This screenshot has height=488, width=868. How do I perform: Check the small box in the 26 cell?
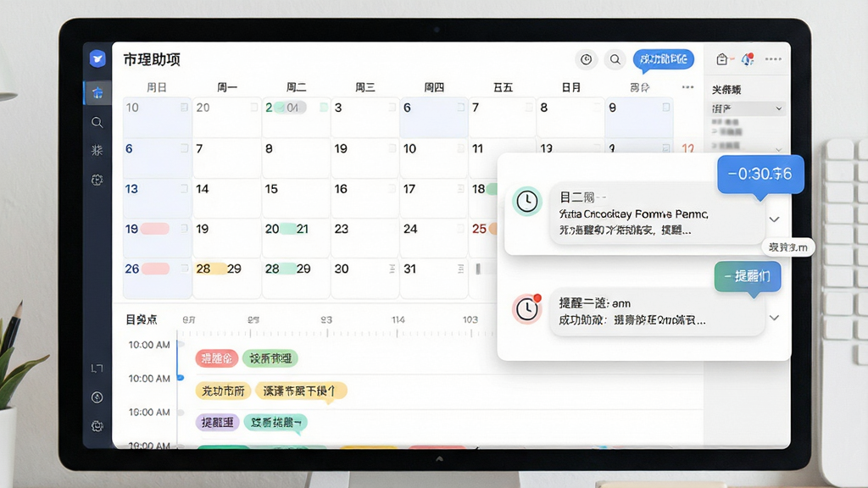pos(184,269)
